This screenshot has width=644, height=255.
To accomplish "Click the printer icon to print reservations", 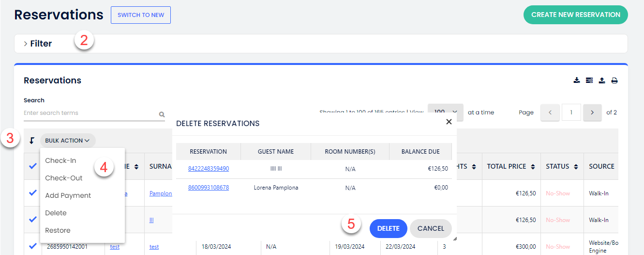I will pos(614,80).
